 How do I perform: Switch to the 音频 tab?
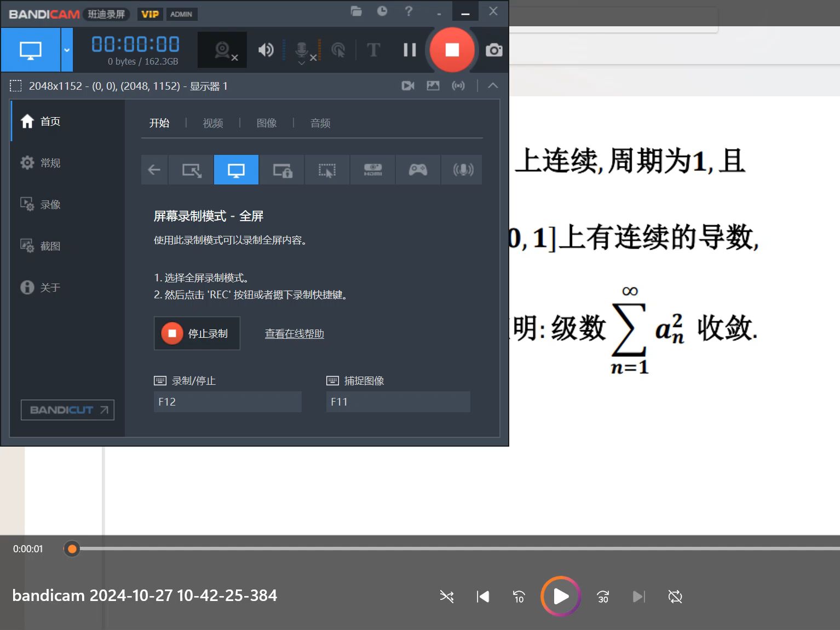[320, 123]
